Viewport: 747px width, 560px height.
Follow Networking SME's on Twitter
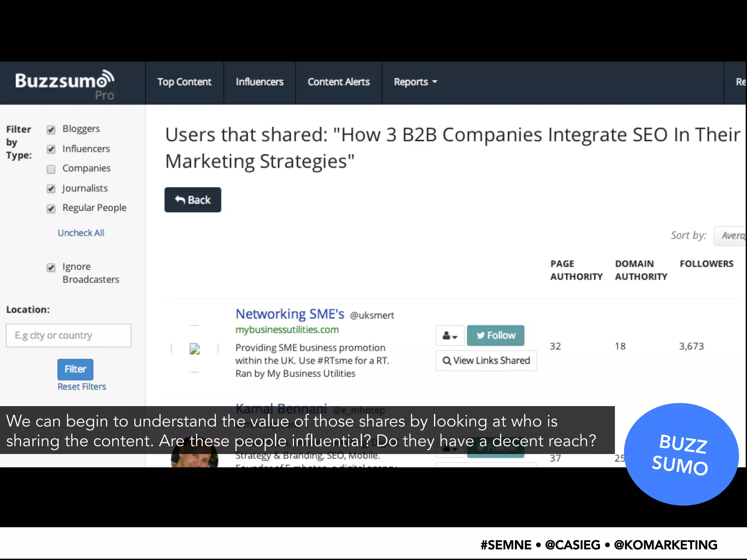tap(496, 335)
